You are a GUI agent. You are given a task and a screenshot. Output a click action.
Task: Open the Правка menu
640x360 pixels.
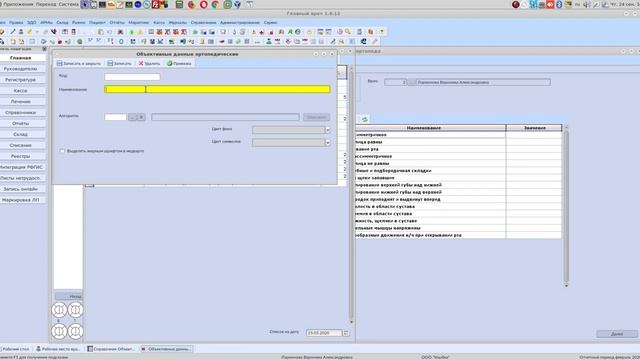click(x=16, y=22)
